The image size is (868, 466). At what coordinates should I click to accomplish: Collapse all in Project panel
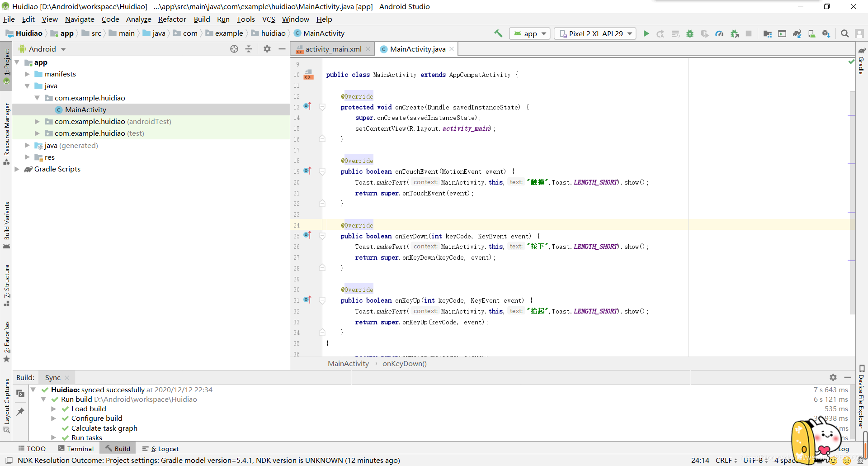pos(249,49)
